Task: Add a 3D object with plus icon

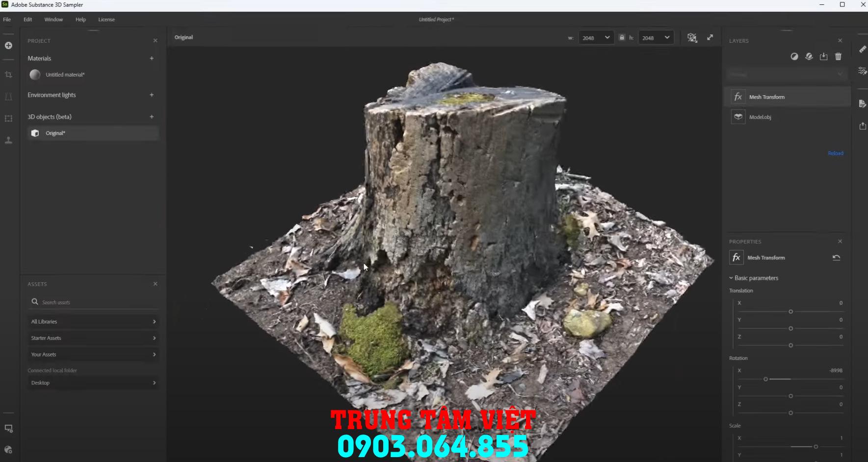Action: [152, 117]
